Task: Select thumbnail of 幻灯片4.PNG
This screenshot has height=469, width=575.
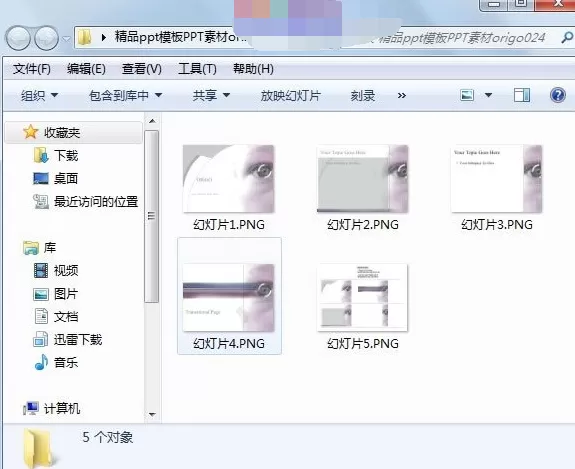Action: coord(228,297)
